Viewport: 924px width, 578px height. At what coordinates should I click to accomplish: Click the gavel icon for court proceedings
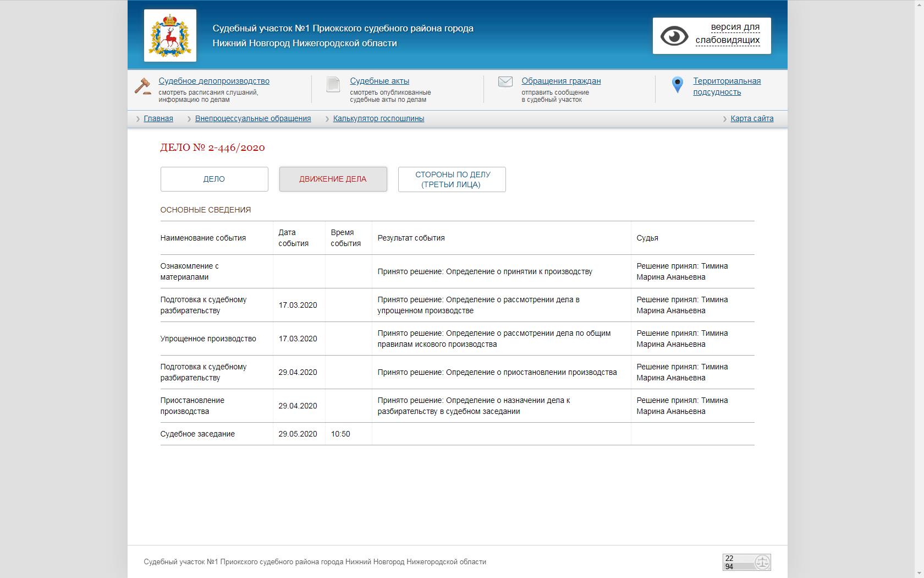(143, 86)
